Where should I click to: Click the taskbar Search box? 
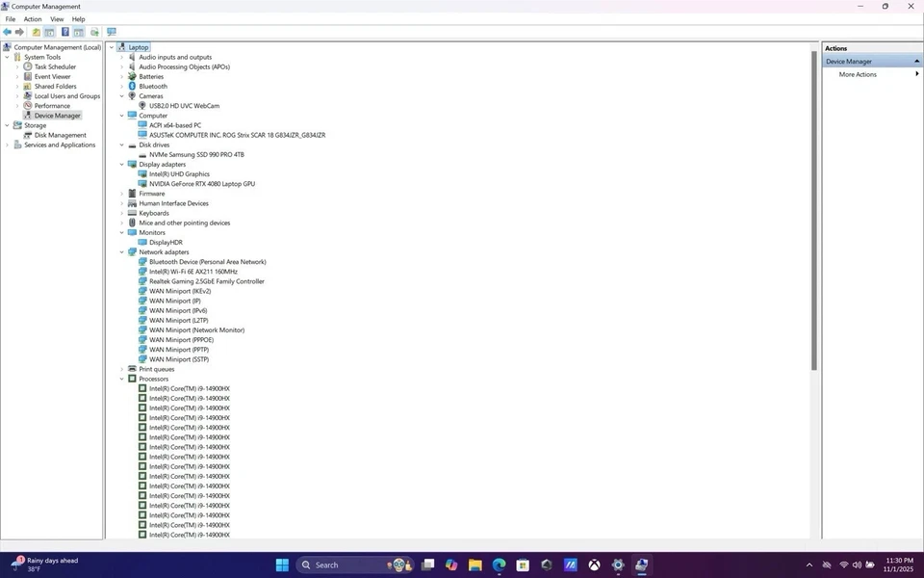[x=355, y=565]
